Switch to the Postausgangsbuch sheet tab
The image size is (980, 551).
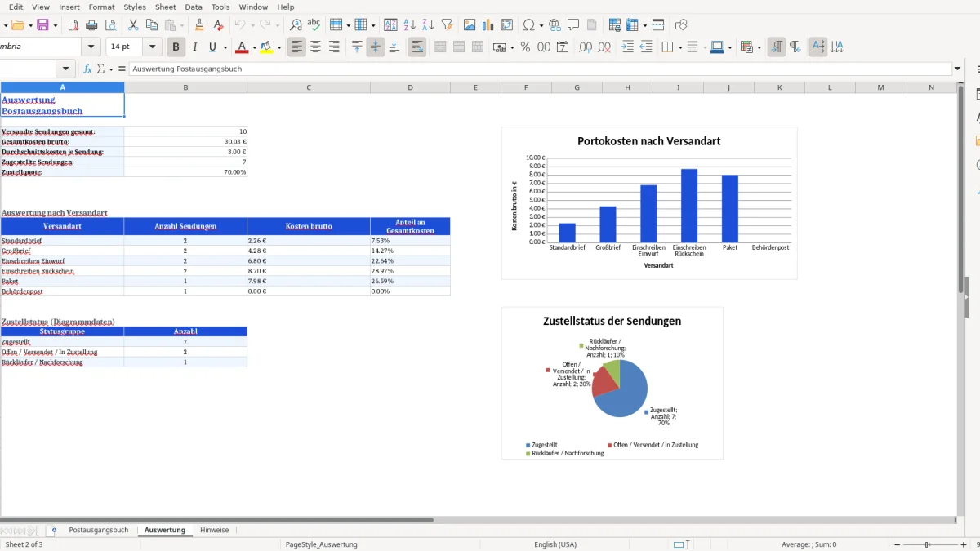coord(99,530)
